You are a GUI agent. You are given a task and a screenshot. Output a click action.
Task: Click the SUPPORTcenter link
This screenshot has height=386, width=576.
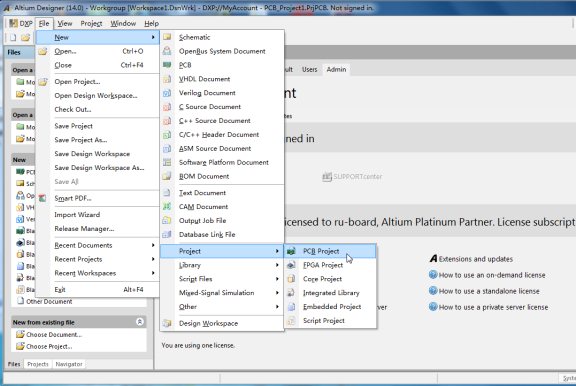coord(352,177)
